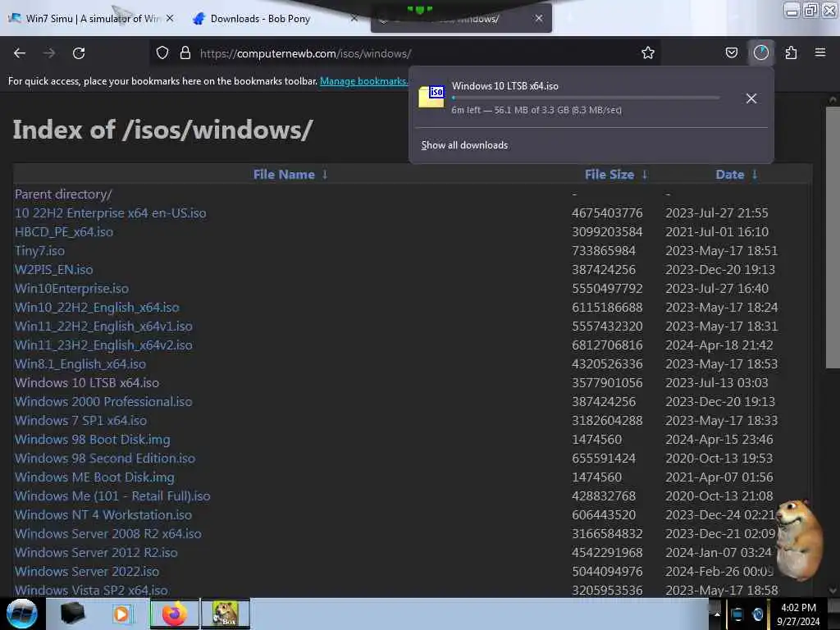840x630 pixels.
Task: Download Win11_22H2_English_x64v1.iso
Action: 103,326
